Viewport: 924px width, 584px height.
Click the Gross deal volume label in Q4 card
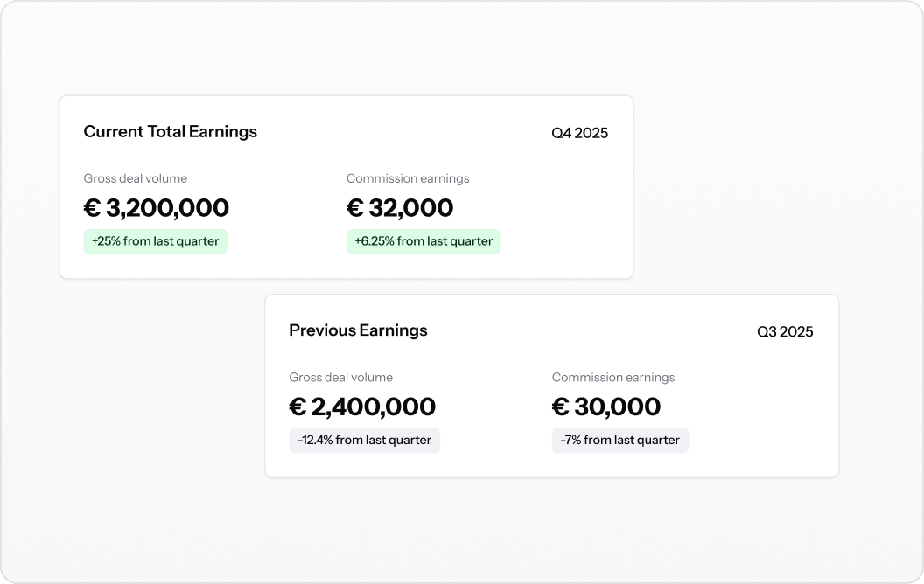136,178
